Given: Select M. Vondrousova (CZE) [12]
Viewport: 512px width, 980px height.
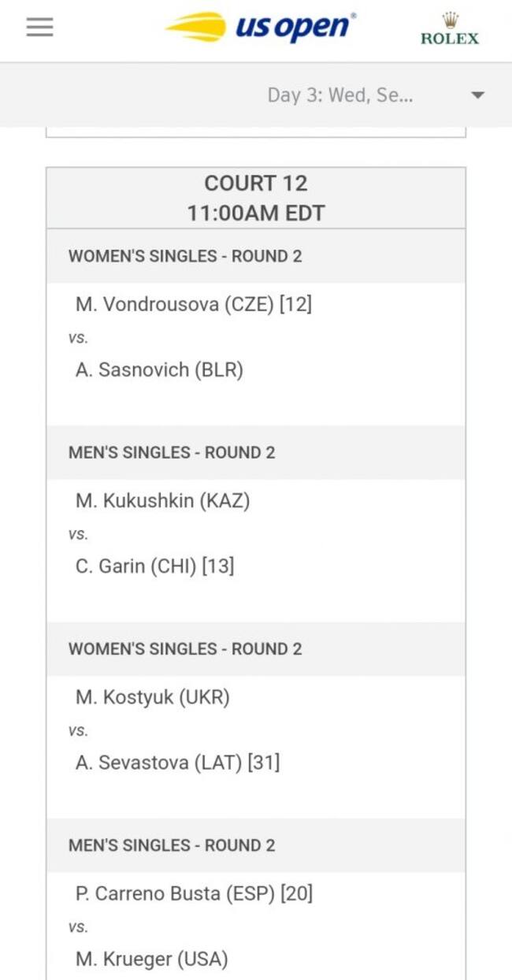Looking at the screenshot, I should coord(194,304).
